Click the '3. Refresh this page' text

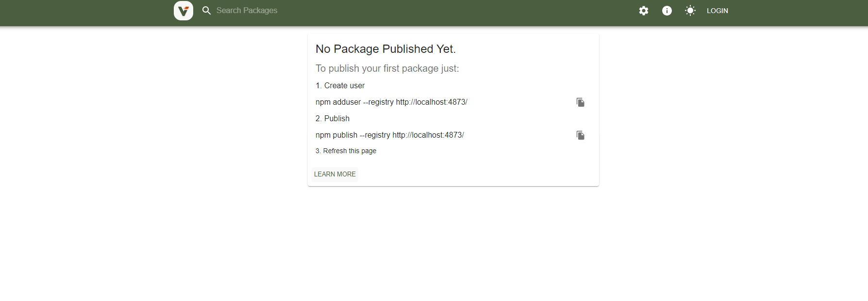(346, 151)
